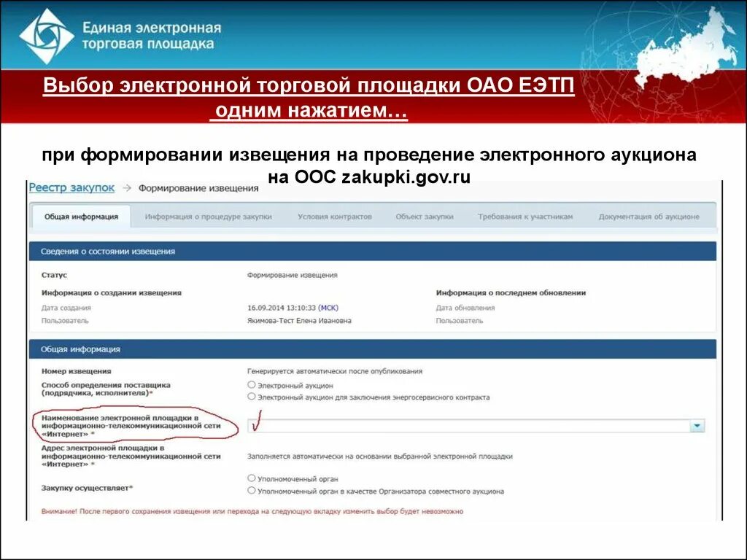Select the Электронный аукцион radio button
The width and height of the screenshot is (747, 560).
pyautogui.click(x=252, y=384)
